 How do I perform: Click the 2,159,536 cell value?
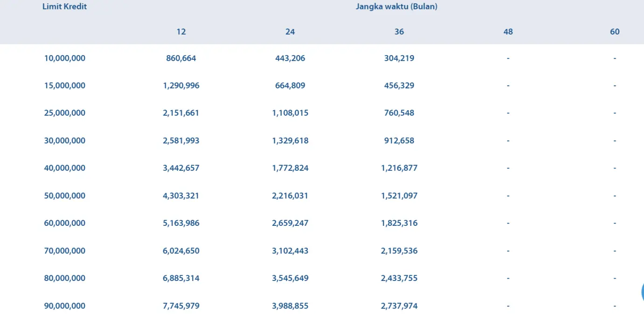click(399, 251)
